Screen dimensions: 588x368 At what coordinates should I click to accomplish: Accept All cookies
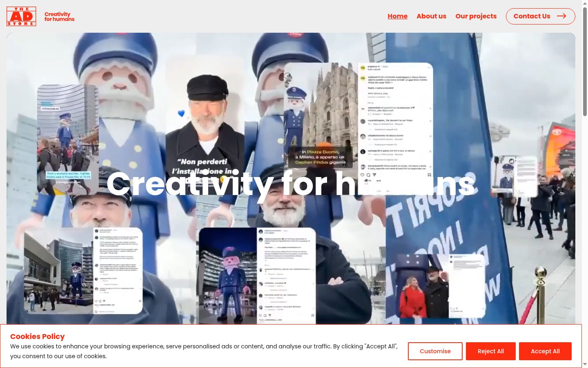[x=545, y=351]
